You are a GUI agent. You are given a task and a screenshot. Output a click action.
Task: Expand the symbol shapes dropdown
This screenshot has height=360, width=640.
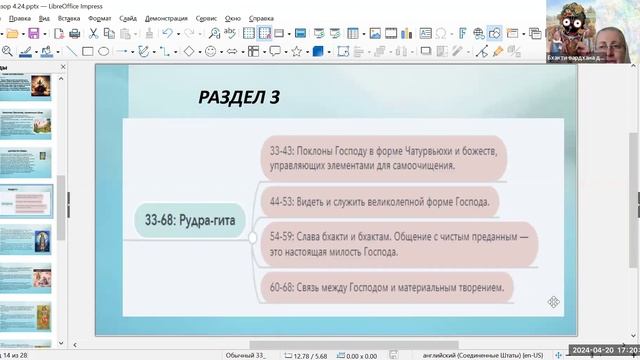pos(221,52)
